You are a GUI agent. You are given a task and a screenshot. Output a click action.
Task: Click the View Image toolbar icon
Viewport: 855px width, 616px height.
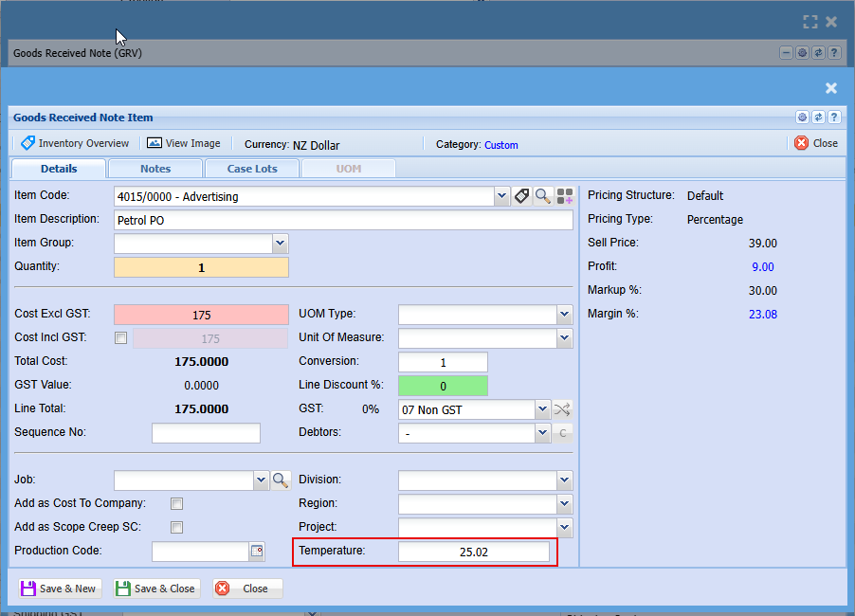coord(155,143)
